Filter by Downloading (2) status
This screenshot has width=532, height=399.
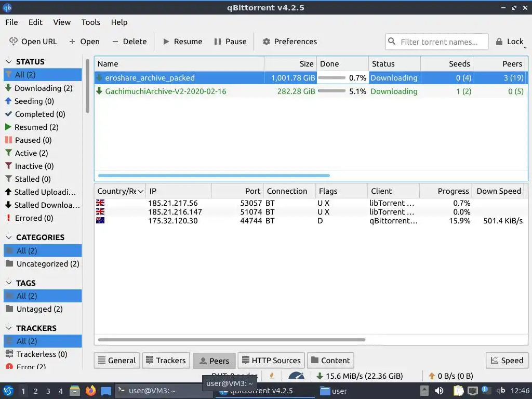point(43,88)
